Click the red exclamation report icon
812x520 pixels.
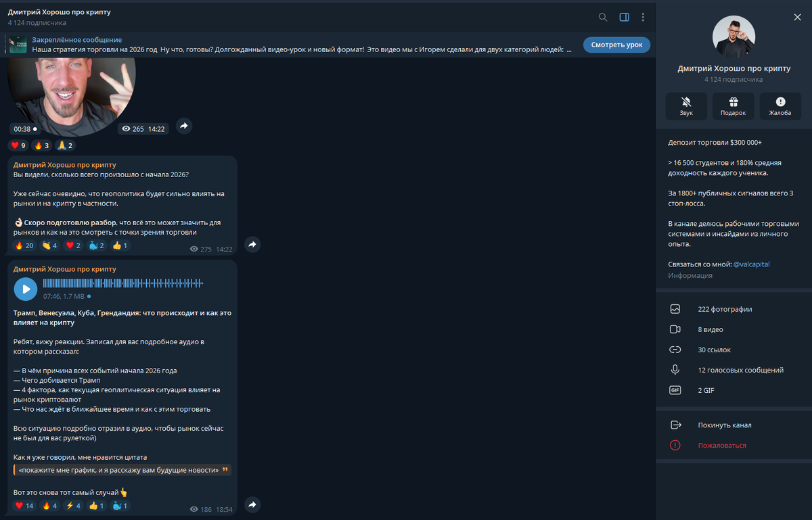[675, 446]
